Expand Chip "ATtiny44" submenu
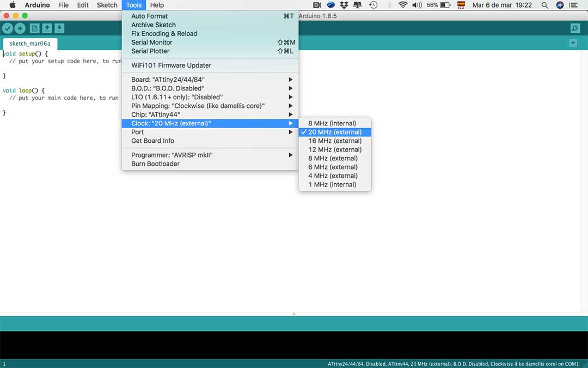The height and width of the screenshot is (368, 588). point(210,114)
